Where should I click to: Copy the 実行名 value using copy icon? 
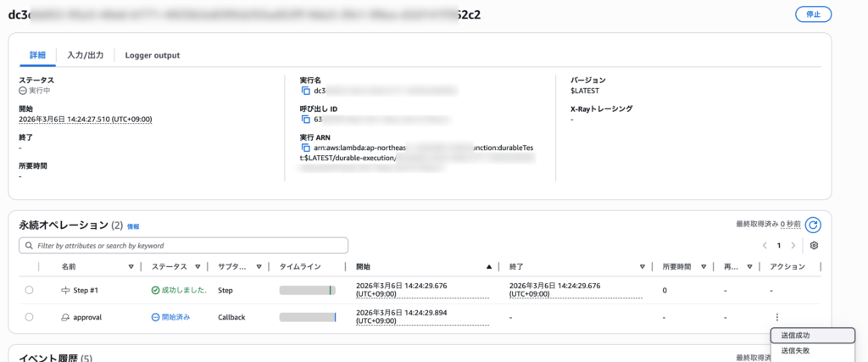pos(306,90)
